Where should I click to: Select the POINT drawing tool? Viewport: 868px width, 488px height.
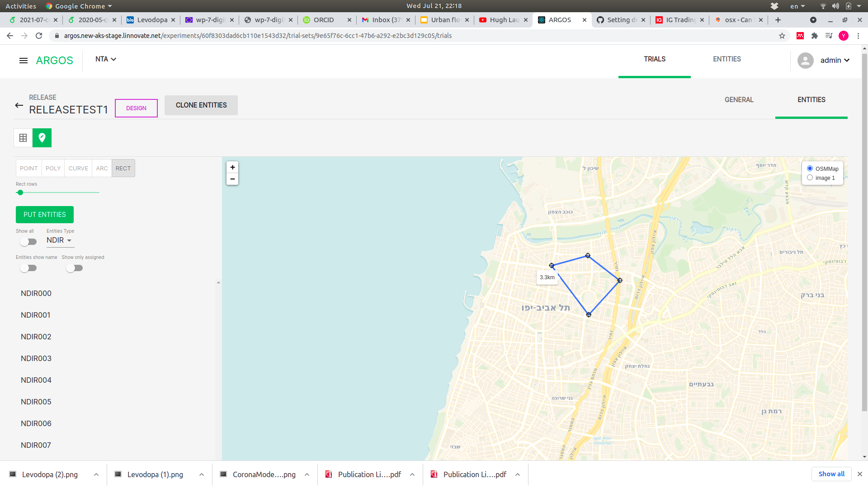point(28,168)
